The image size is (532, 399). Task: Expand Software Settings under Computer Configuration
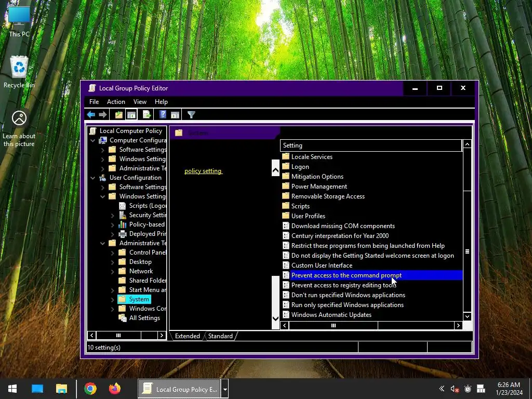point(102,150)
